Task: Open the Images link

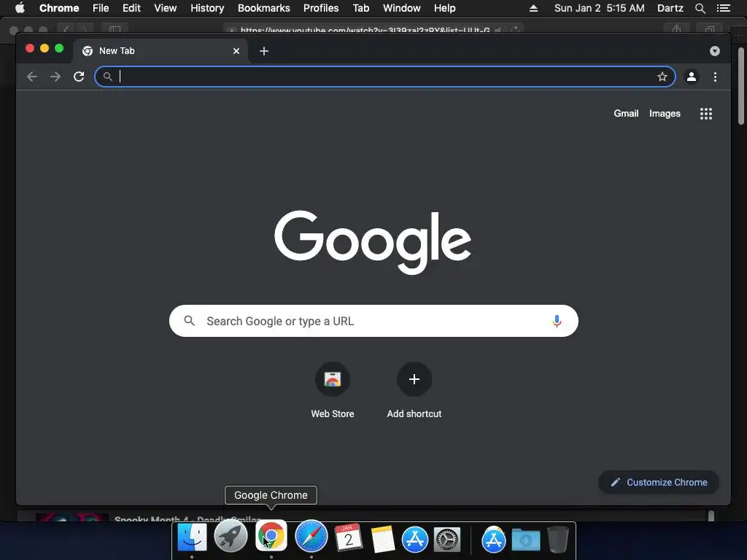Action: pyautogui.click(x=665, y=113)
